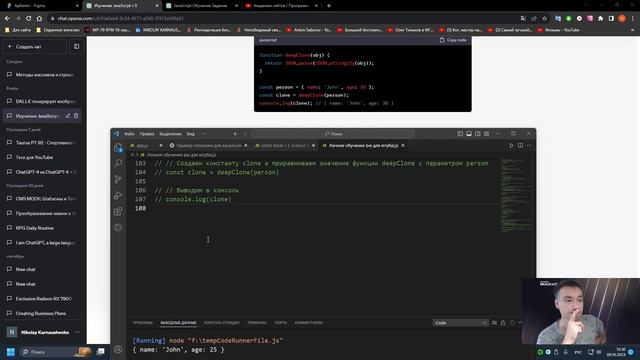This screenshot has height=360, width=640.
Task: Open the Run and Debug view icon
Action: click(x=118, y=195)
